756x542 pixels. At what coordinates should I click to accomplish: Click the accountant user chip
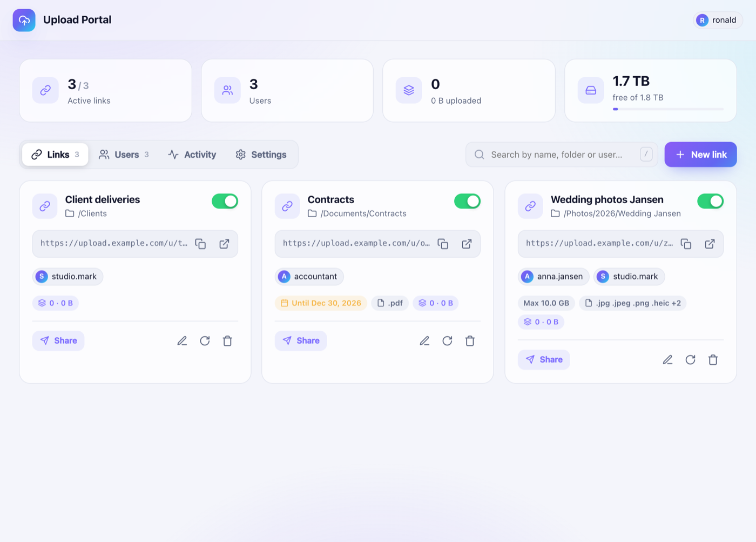[x=309, y=277]
